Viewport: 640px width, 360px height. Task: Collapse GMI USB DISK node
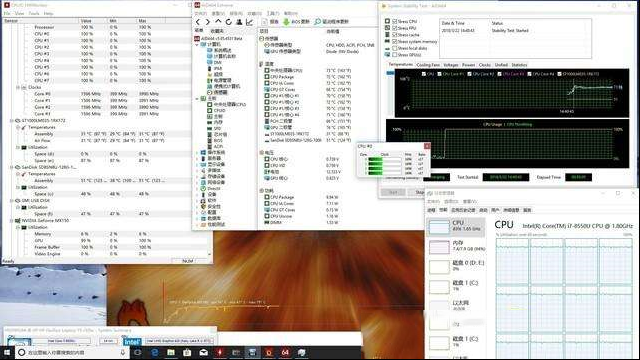11,201
